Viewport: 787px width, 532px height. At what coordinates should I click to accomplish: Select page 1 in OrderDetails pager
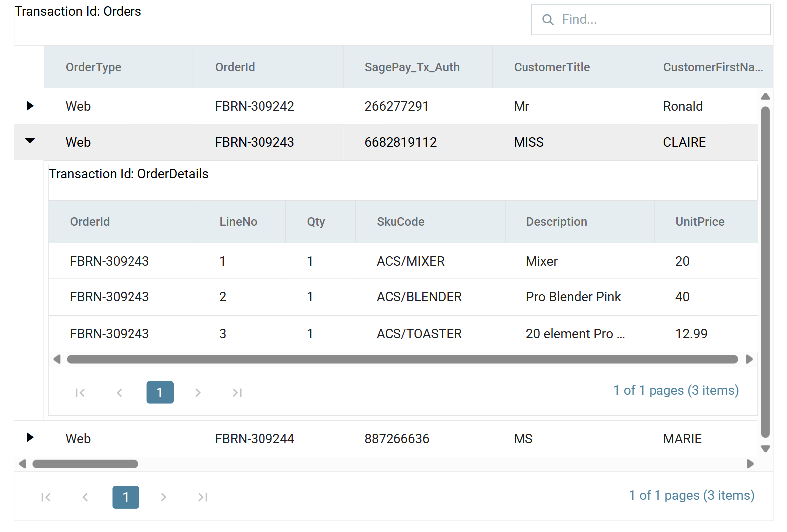[160, 393]
